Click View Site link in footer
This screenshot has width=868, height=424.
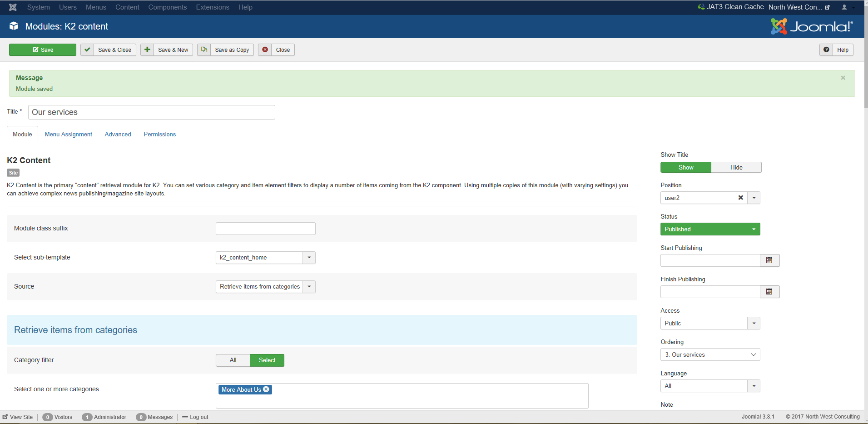[x=18, y=417]
